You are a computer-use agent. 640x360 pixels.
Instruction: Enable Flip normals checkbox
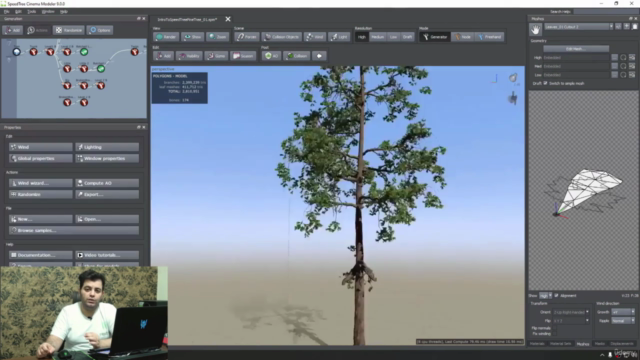pos(555,328)
